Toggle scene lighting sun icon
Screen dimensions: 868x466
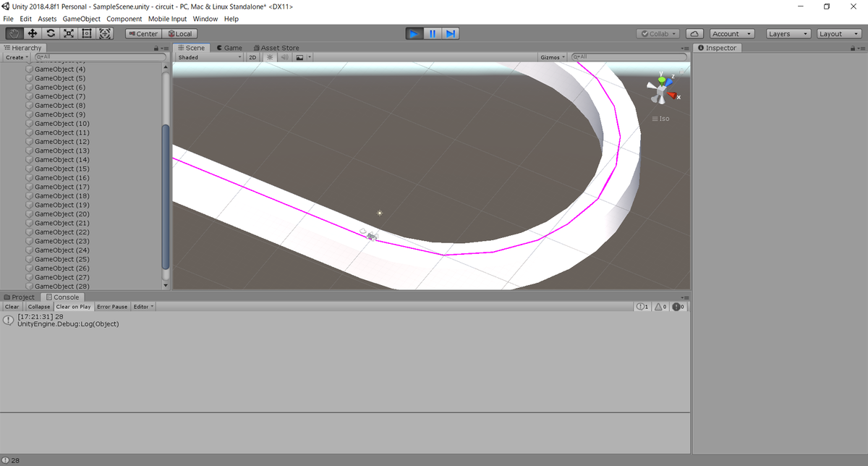270,56
